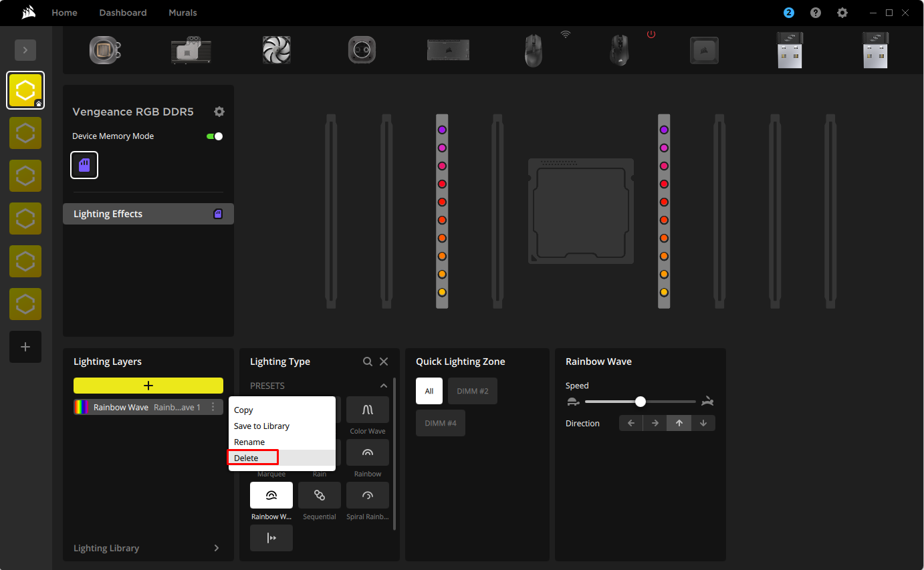
Task: Click the turtle slow-speed icon
Action: (x=572, y=402)
